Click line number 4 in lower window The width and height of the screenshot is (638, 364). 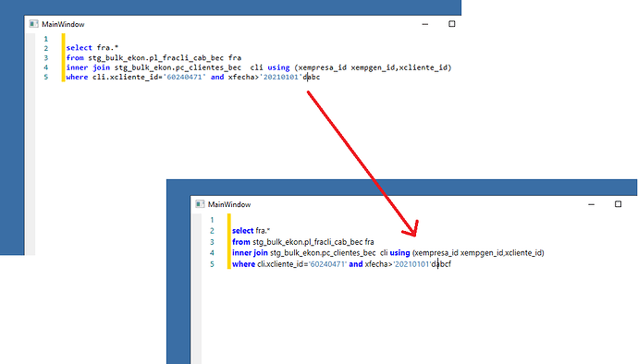click(x=212, y=253)
